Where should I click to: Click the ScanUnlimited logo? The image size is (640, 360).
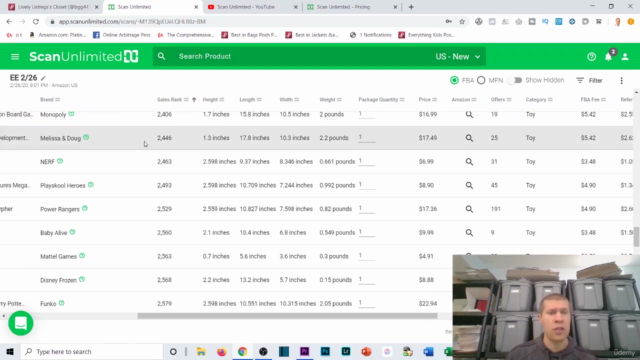[84, 56]
